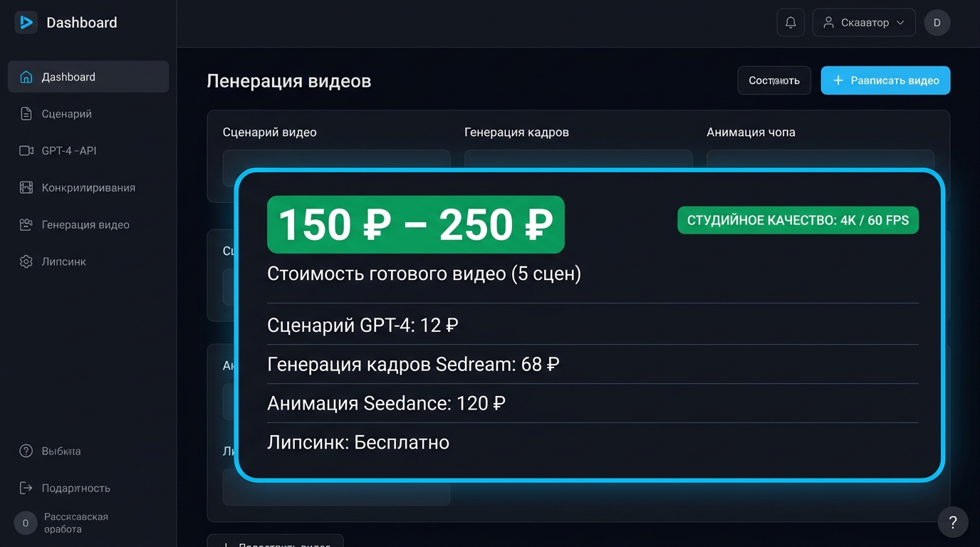This screenshot has height=547, width=980.
Task: Click the document icon next to Сценарий
Action: point(26,114)
